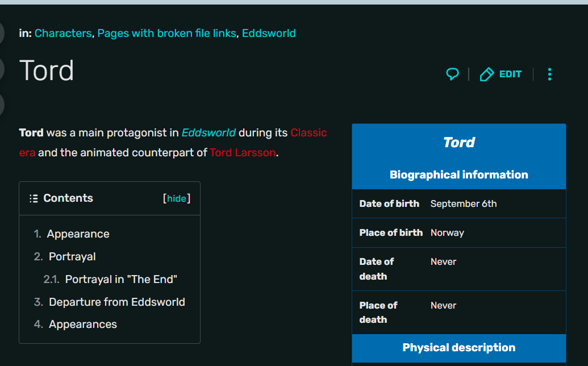Image resolution: width=588 pixels, height=366 pixels.
Task: Open Pages with broken file links category
Action: [x=166, y=34]
